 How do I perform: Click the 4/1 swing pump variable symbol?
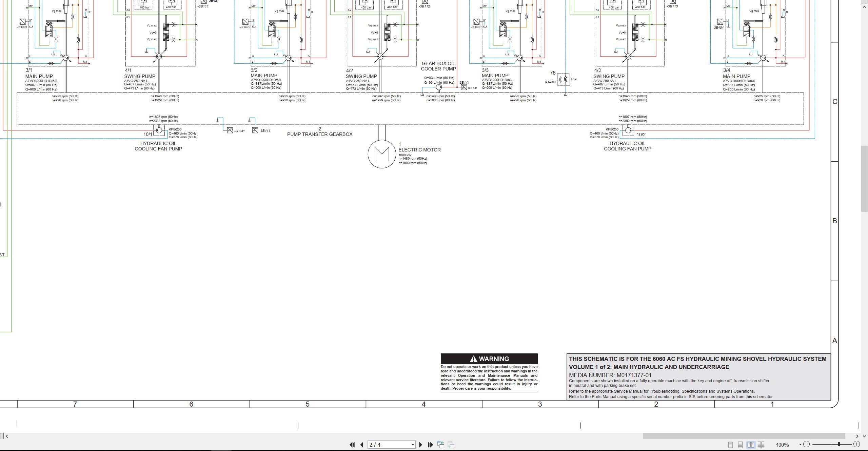pos(159,56)
